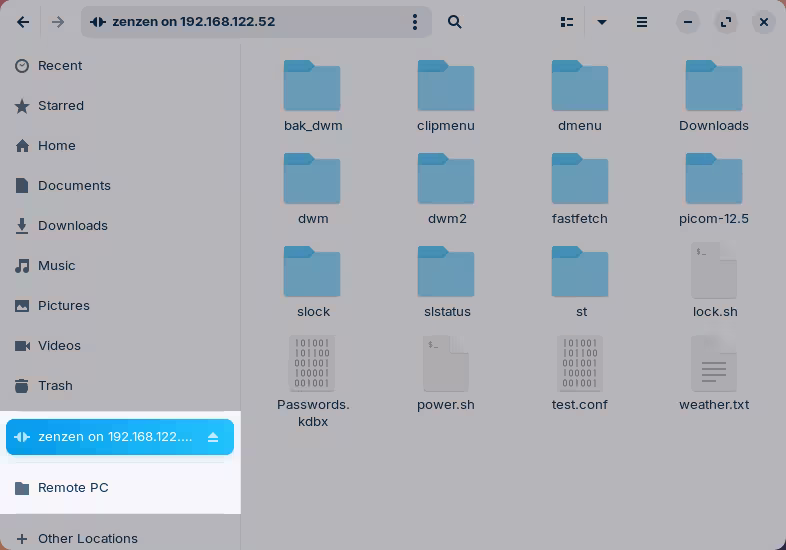This screenshot has height=550, width=786.
Task: Open Trash from the sidebar
Action: (x=55, y=386)
